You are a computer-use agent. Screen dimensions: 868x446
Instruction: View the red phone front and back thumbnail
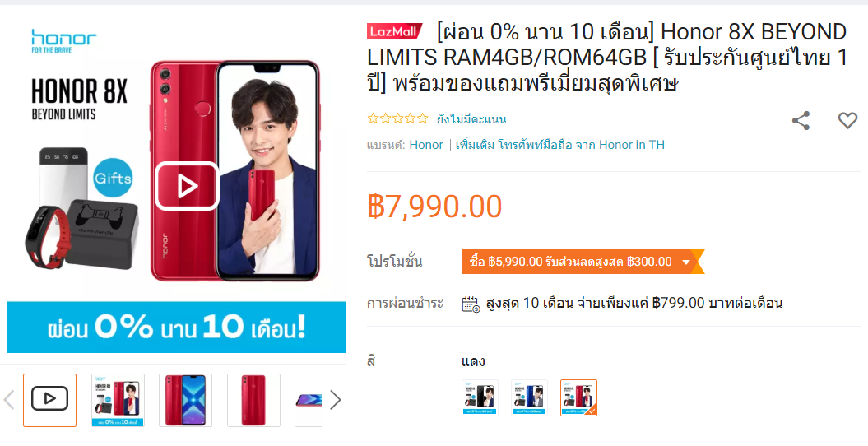(x=185, y=400)
